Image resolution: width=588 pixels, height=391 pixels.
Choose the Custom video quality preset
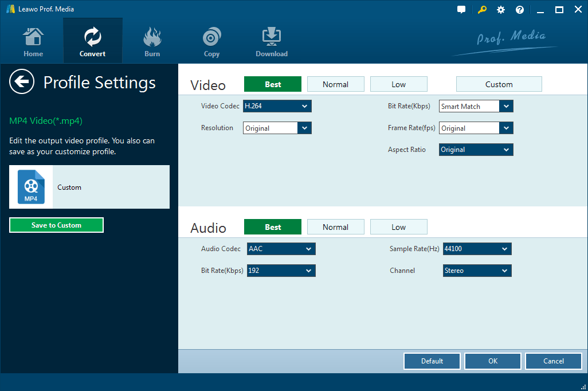click(499, 84)
